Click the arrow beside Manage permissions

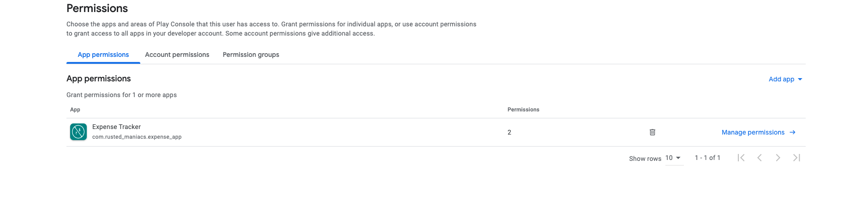[792, 132]
